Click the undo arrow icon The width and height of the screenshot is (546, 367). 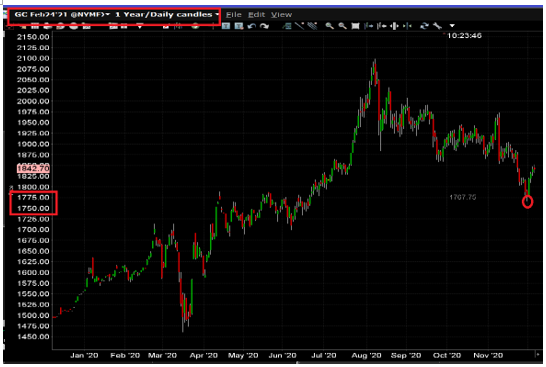(x=252, y=26)
